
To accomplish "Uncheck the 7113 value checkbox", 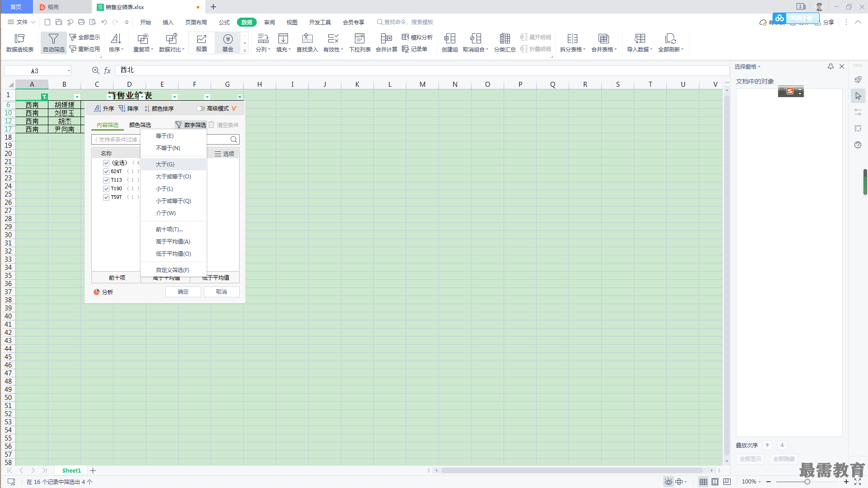I will coord(106,180).
